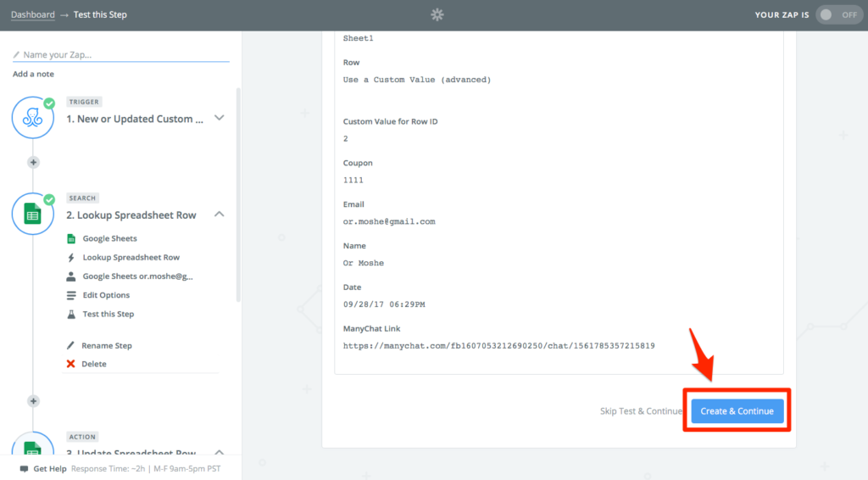Click Skip Test & Continue link

(x=641, y=410)
